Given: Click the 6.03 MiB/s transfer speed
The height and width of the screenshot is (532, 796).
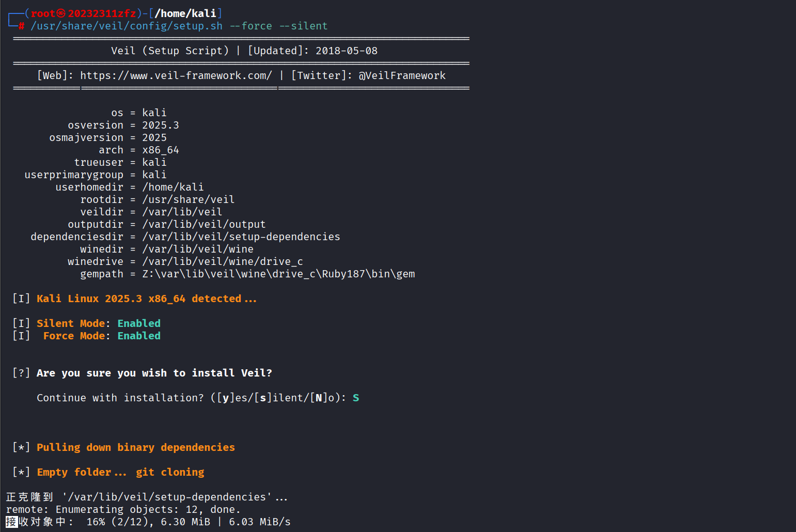Looking at the screenshot, I should pos(260,522).
